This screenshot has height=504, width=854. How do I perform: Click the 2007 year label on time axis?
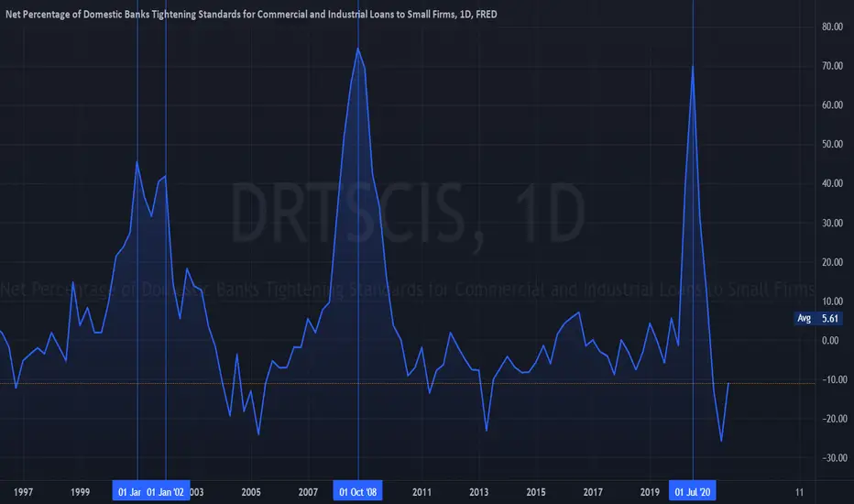[x=308, y=493]
